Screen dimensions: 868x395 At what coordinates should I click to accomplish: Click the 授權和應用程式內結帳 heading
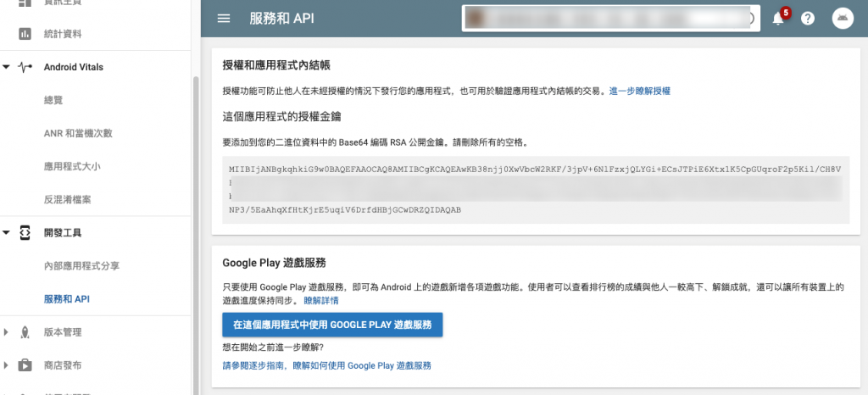276,65
